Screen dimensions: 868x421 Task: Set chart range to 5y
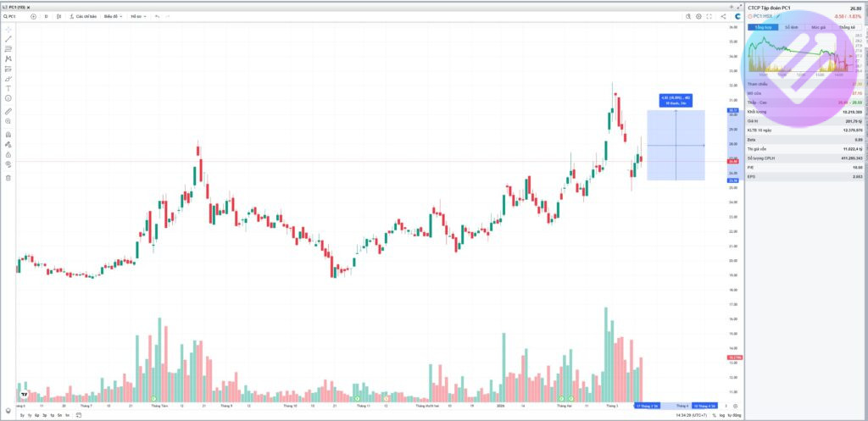22,415
